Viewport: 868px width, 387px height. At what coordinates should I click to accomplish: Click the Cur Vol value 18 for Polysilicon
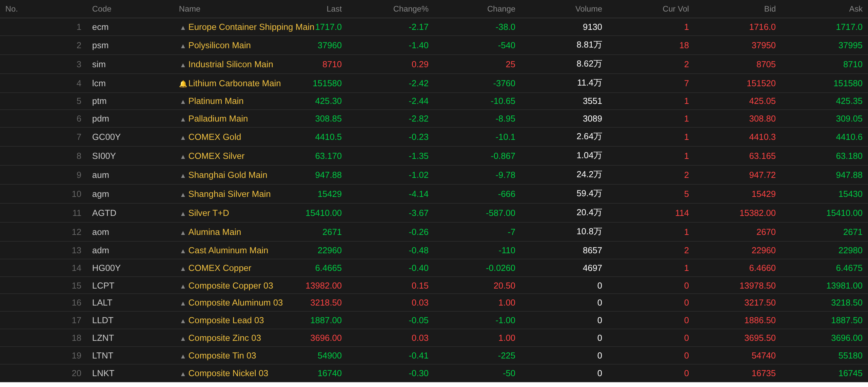tap(684, 45)
